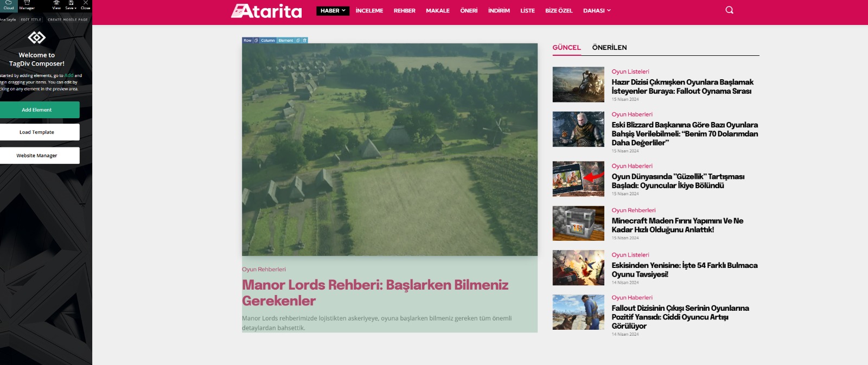
Task: Open the Manor Lords Rehberi headline
Action: [x=375, y=292]
